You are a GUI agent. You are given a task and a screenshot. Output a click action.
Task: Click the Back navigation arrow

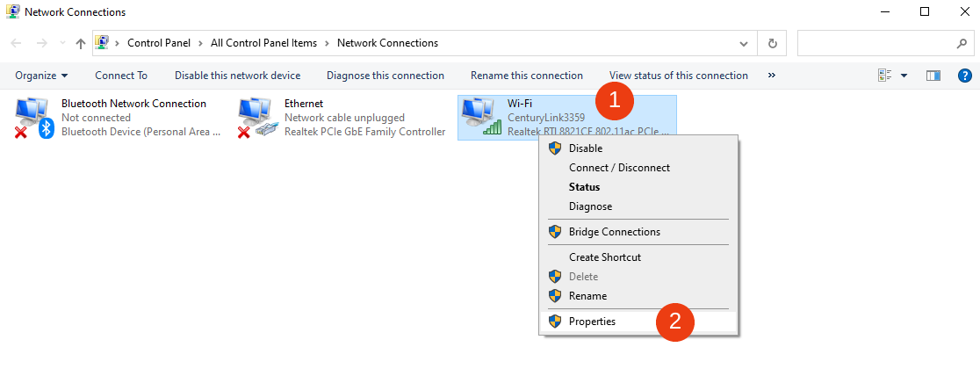[x=17, y=43]
